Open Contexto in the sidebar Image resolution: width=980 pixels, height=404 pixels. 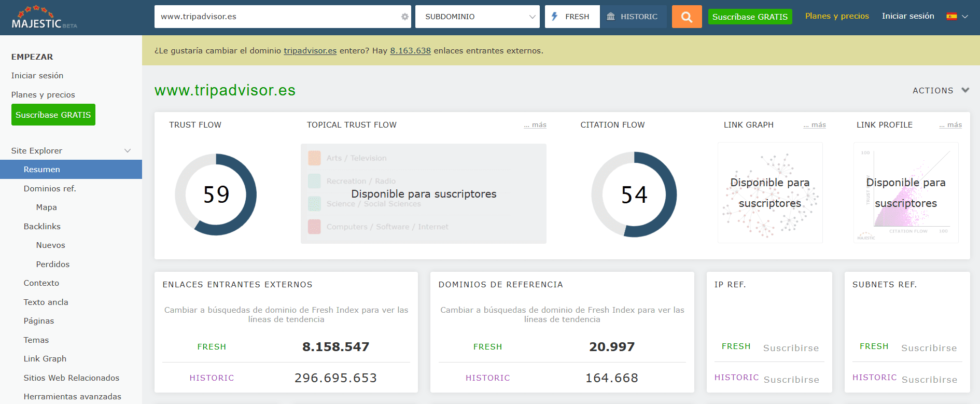pos(41,283)
